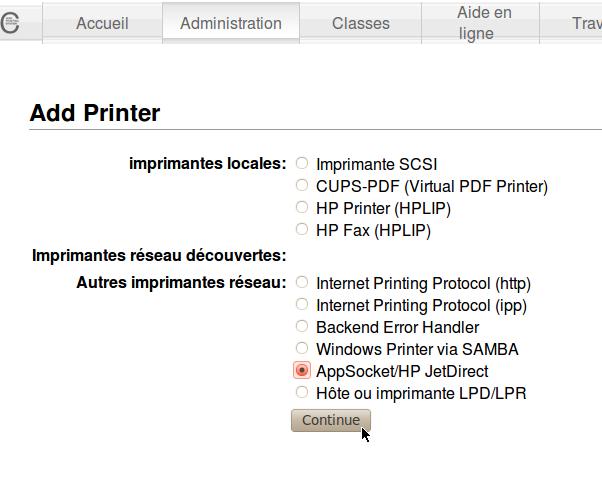Select HP Fax (HPLIP) option
The image size is (602, 483).
tap(302, 230)
